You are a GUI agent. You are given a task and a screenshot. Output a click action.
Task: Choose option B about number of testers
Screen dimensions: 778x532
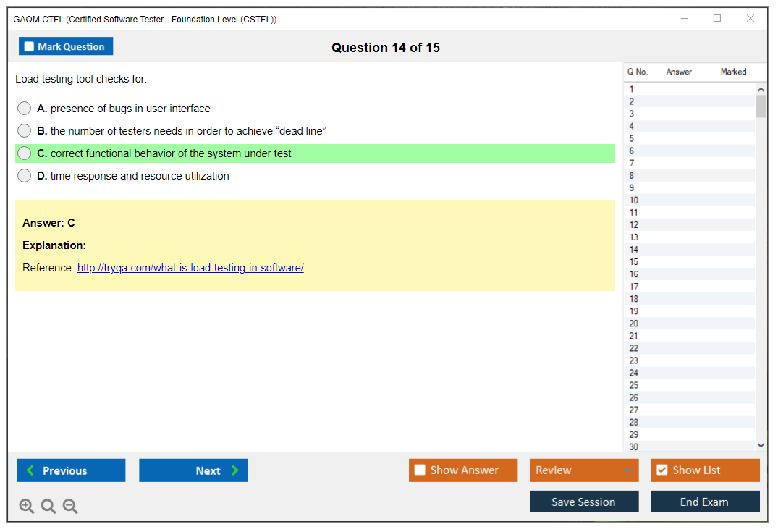coord(25,131)
